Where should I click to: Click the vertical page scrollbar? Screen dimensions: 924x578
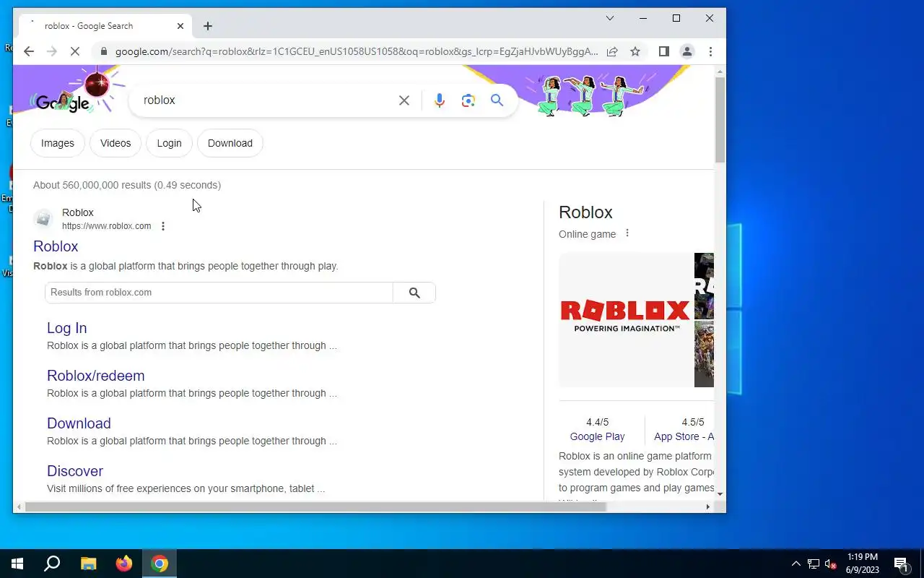[720, 119]
